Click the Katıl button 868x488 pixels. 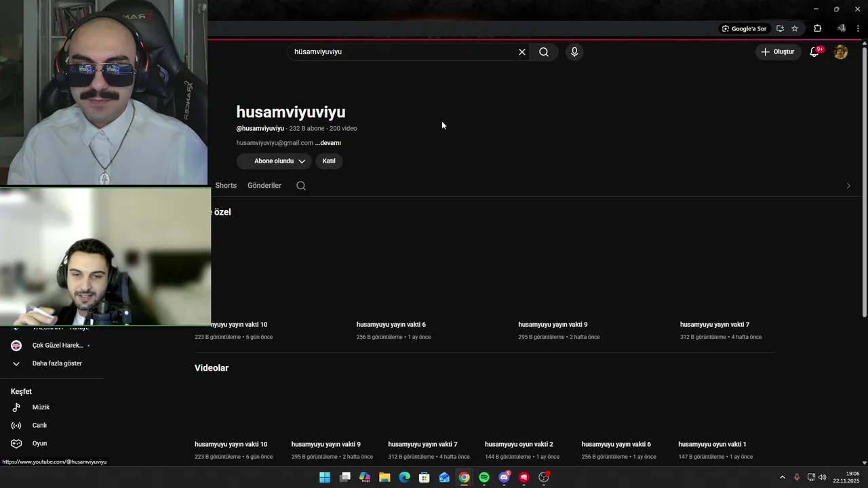329,161
